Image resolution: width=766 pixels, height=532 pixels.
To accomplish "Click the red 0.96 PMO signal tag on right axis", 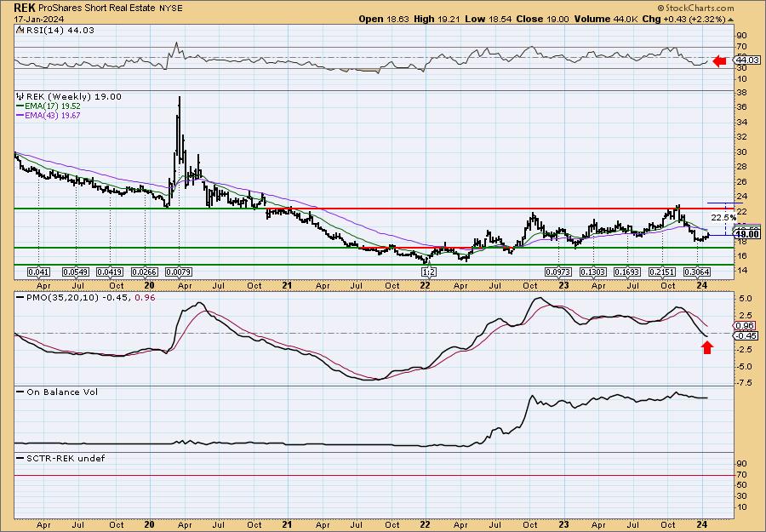I will (x=746, y=326).
